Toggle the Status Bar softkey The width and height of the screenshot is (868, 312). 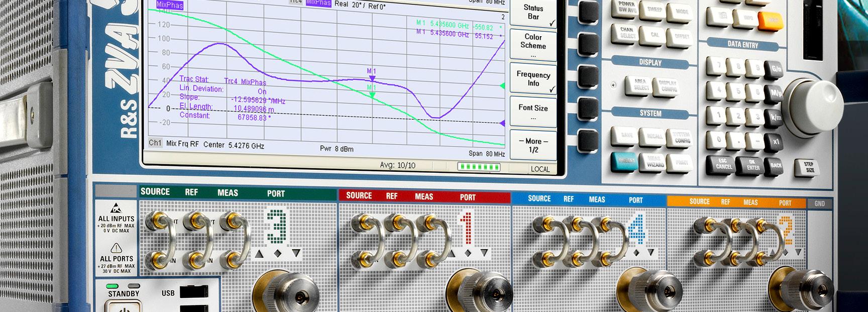click(533, 13)
